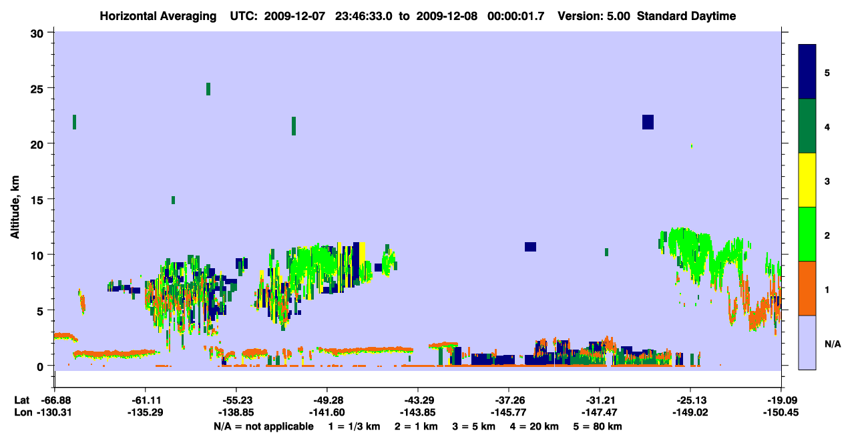The height and width of the screenshot is (445, 868).
Task: Click the 'Lat' axis row label
Action: pos(21,400)
